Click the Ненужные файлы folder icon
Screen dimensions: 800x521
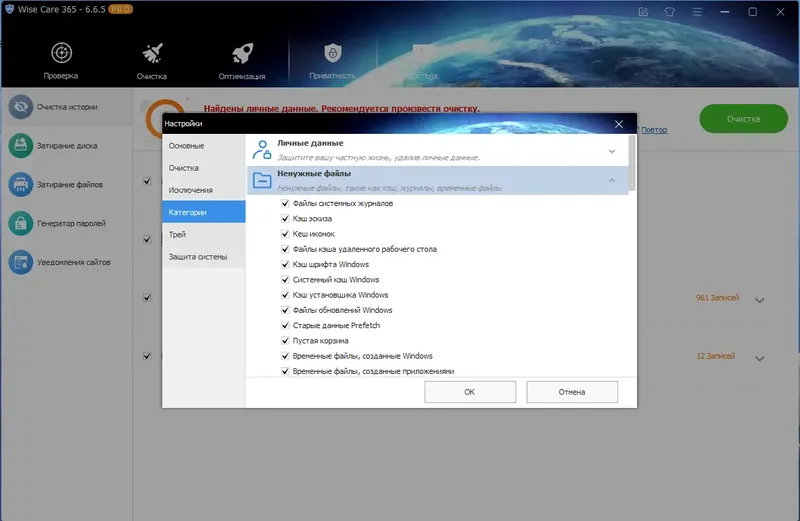pyautogui.click(x=262, y=180)
